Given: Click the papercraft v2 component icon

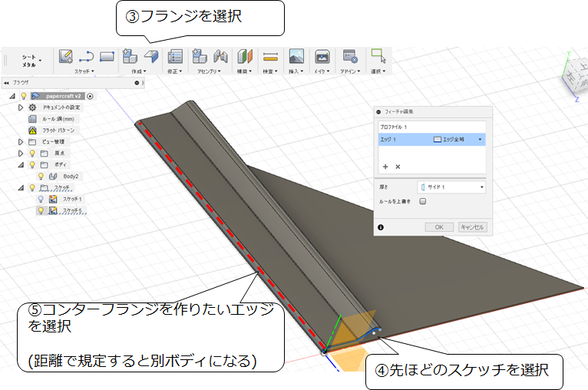Looking at the screenshot, I should click(x=35, y=96).
